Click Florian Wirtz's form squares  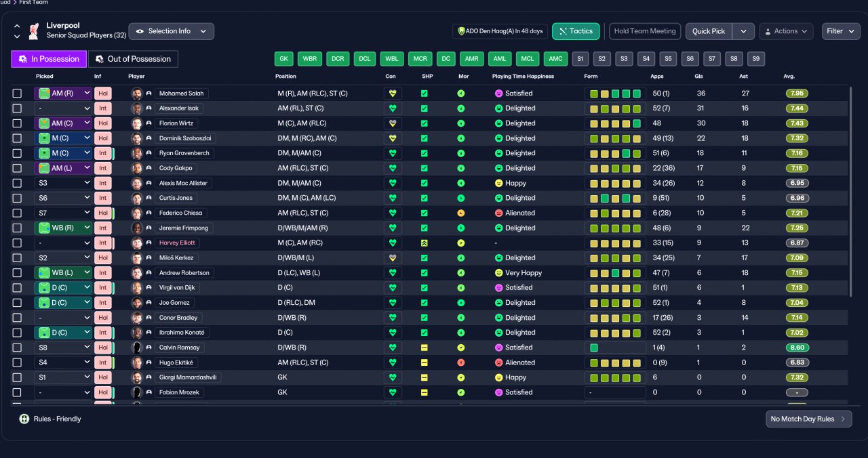point(615,123)
